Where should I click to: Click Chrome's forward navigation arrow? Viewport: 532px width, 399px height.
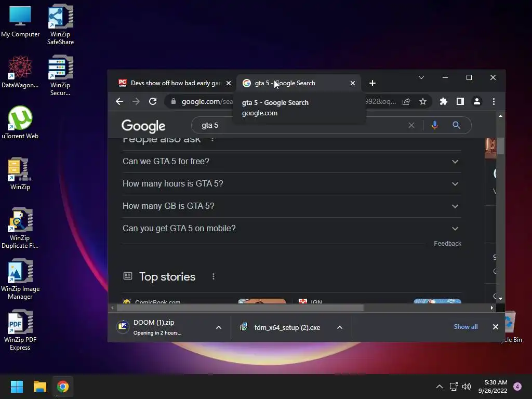pos(136,101)
